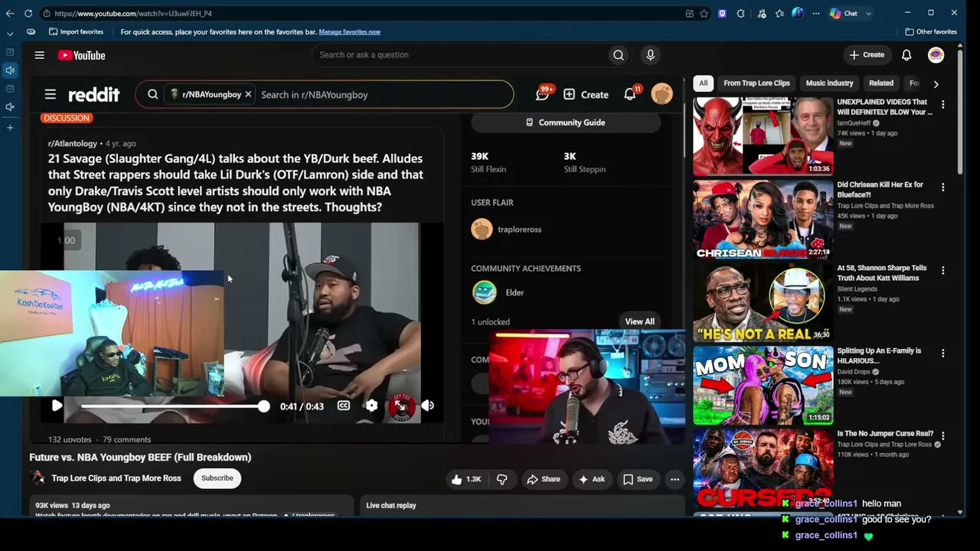Open the browser Extensions puzzle icon

(x=740, y=13)
